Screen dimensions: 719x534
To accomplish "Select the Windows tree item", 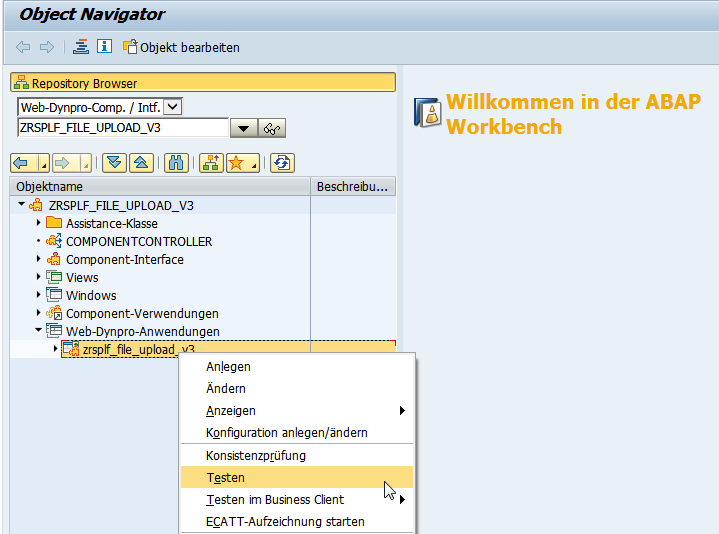I will click(x=91, y=295).
